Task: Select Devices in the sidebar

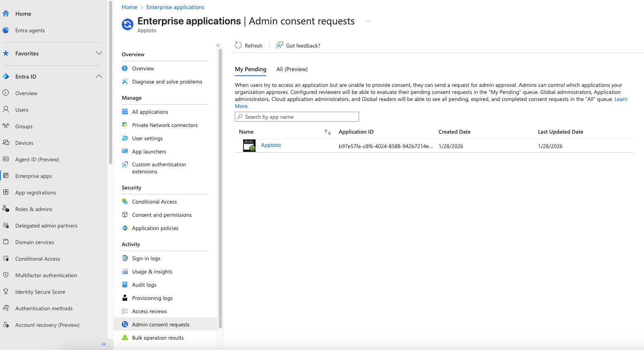Action: (x=24, y=143)
